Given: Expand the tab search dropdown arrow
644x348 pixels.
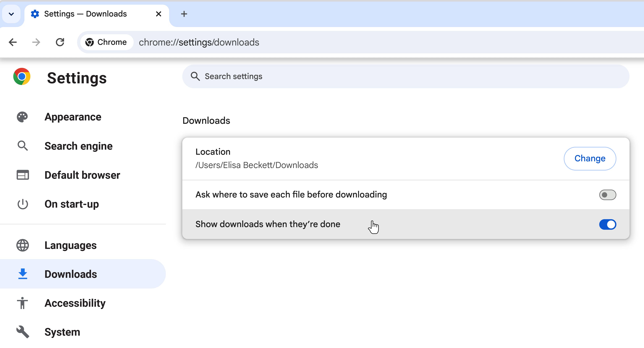Looking at the screenshot, I should pyautogui.click(x=11, y=14).
